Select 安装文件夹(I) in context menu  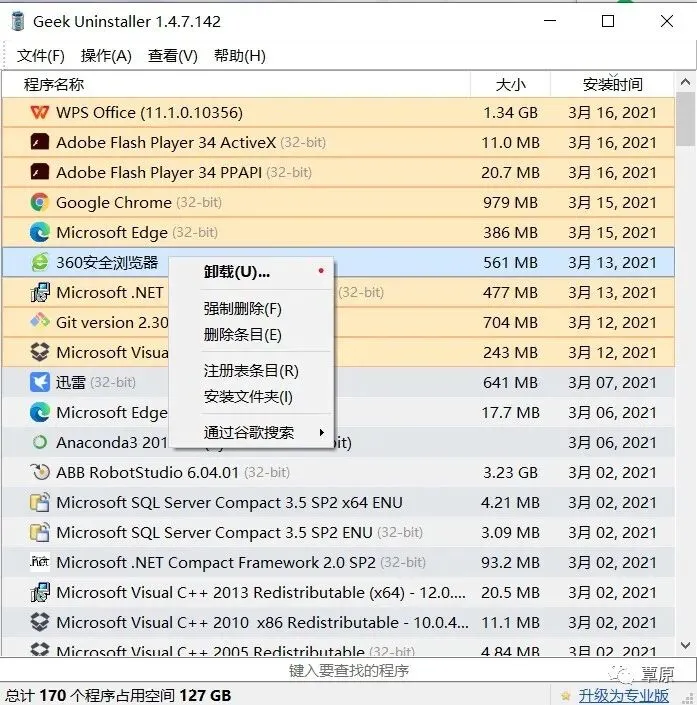251,397
